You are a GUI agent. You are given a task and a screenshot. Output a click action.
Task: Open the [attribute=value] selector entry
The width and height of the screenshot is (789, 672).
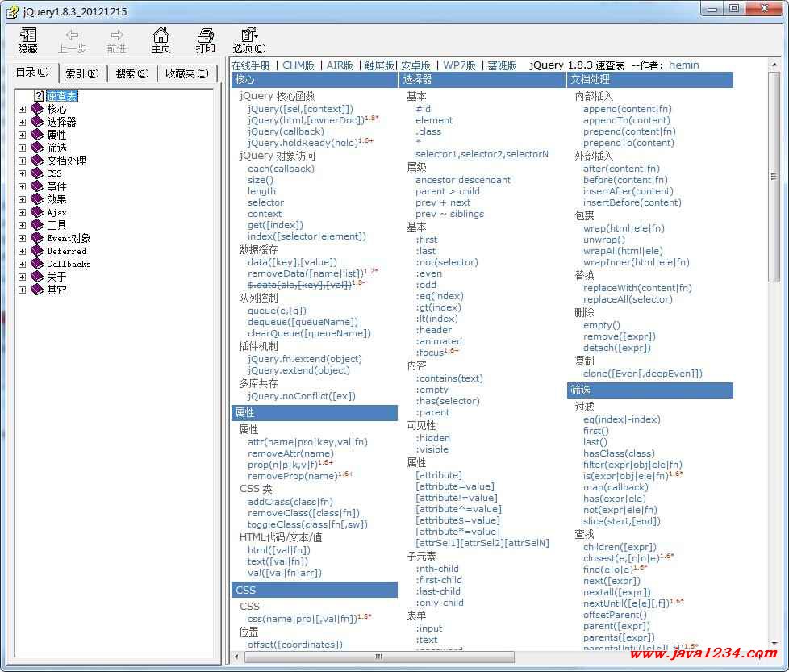click(455, 486)
